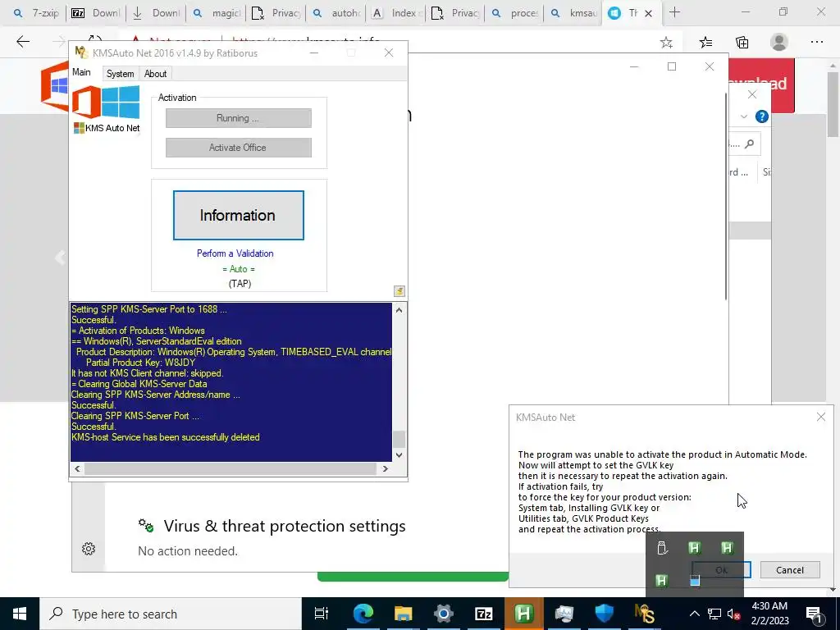Viewport: 840px width, 630px height.
Task: Open Task View from the taskbar
Action: [x=322, y=614]
